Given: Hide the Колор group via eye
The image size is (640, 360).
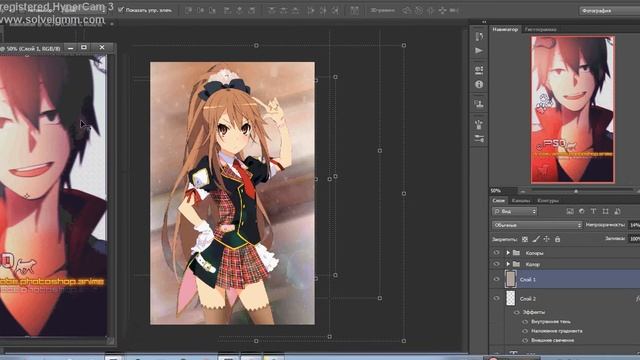Looking at the screenshot, I should pyautogui.click(x=496, y=264).
